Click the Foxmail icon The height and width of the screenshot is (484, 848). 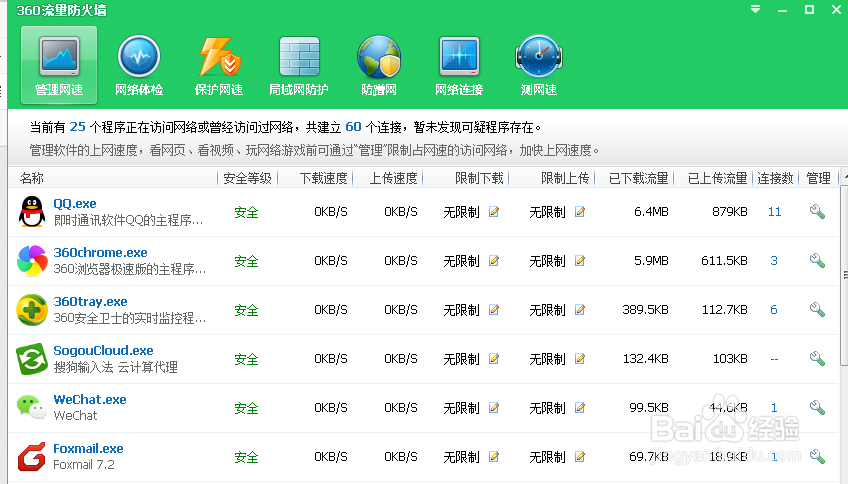coord(32,457)
